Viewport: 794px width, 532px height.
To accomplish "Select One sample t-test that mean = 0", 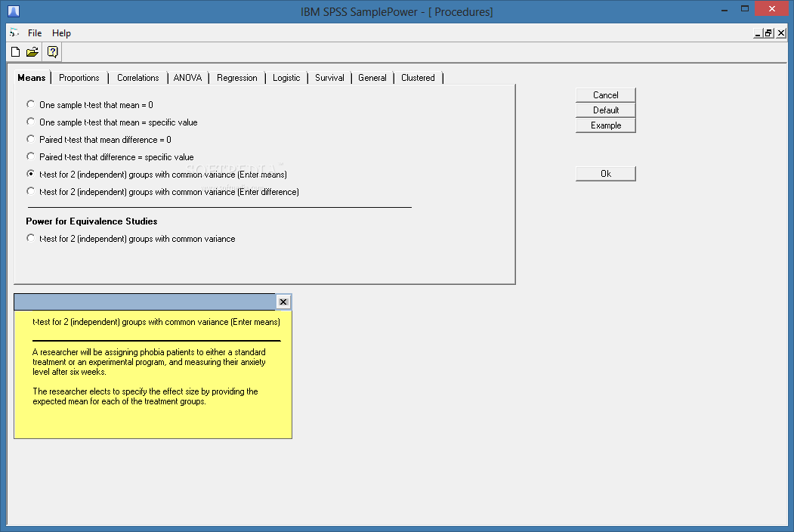I will click(90, 105).
